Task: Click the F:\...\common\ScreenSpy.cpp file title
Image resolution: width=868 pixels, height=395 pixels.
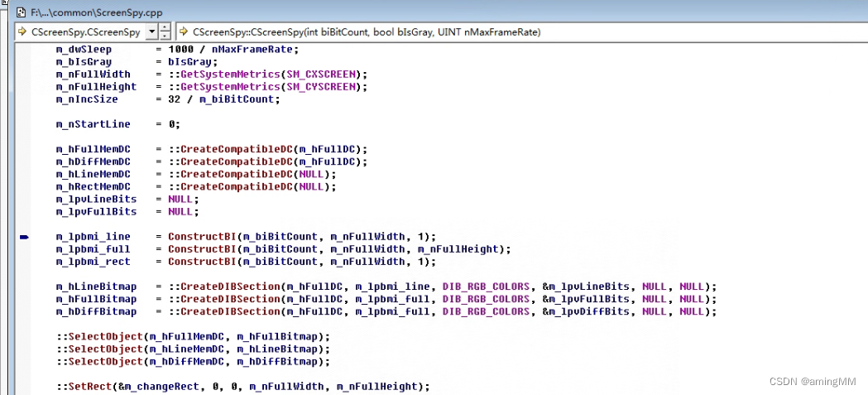Action: coord(97,12)
